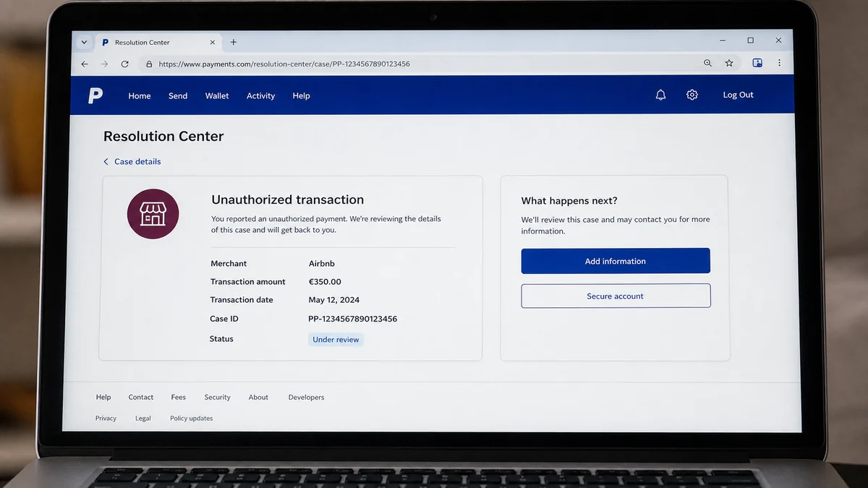Click What happens next? heading

click(569, 201)
